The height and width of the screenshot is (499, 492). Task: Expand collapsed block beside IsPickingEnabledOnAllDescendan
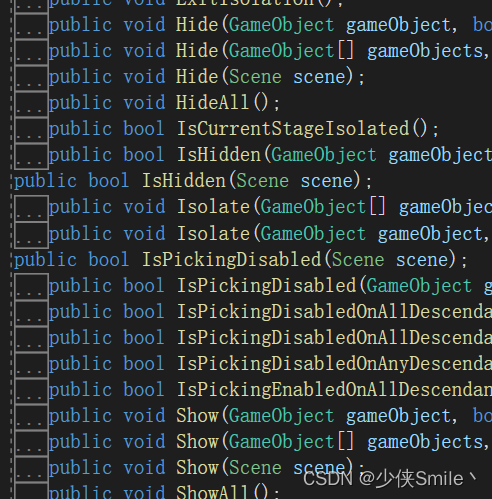[x=31, y=390]
